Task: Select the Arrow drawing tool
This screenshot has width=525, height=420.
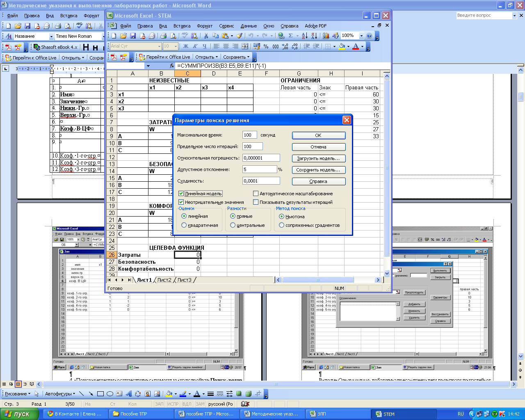Action: 91,394
